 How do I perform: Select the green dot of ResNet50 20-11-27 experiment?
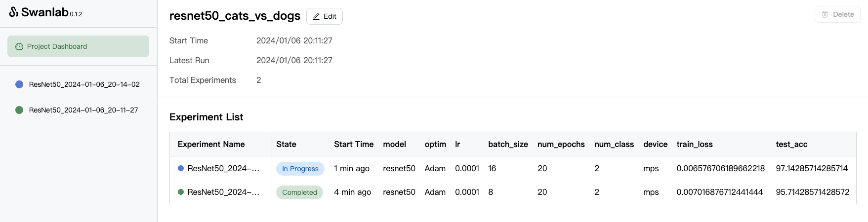19,110
